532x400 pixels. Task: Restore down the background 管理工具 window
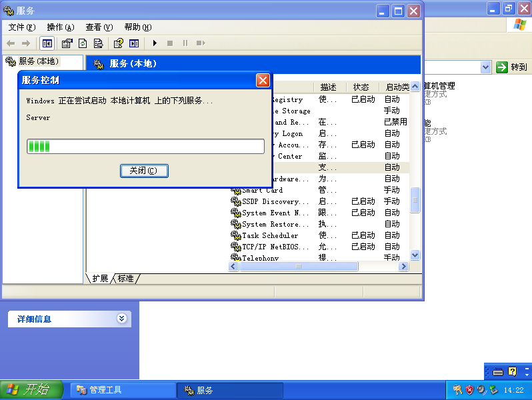pyautogui.click(x=508, y=9)
